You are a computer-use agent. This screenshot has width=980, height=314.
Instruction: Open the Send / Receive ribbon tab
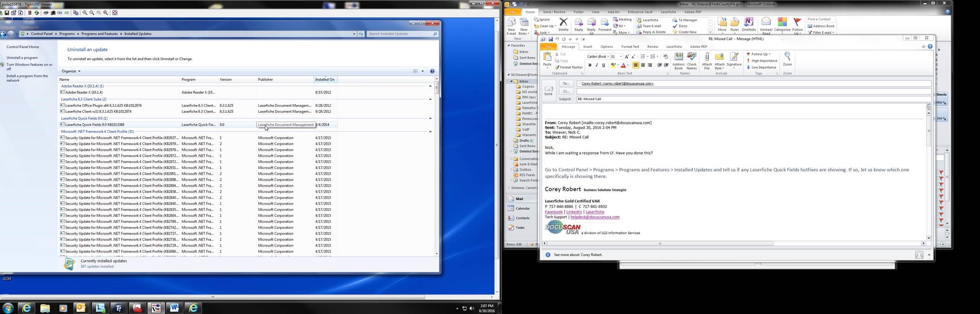(x=554, y=12)
